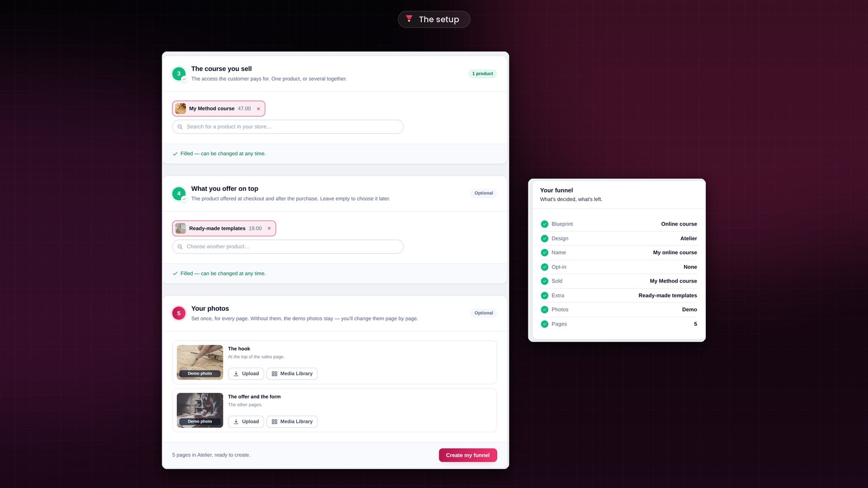Click the Name check icon in Your funnel

tap(545, 253)
